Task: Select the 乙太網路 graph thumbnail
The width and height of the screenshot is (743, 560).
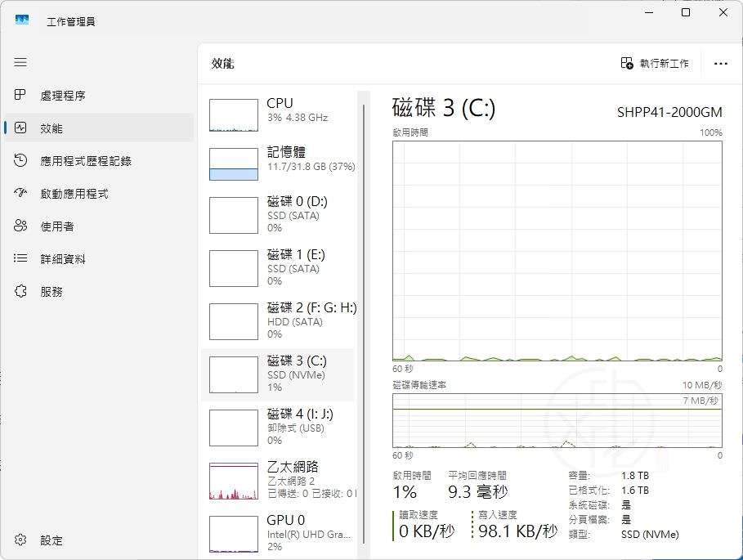Action: coord(234,481)
